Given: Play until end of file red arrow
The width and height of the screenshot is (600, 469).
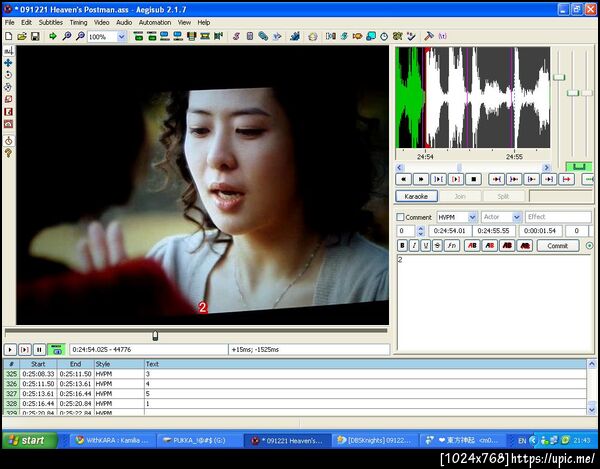Looking at the screenshot, I should click(x=567, y=179).
